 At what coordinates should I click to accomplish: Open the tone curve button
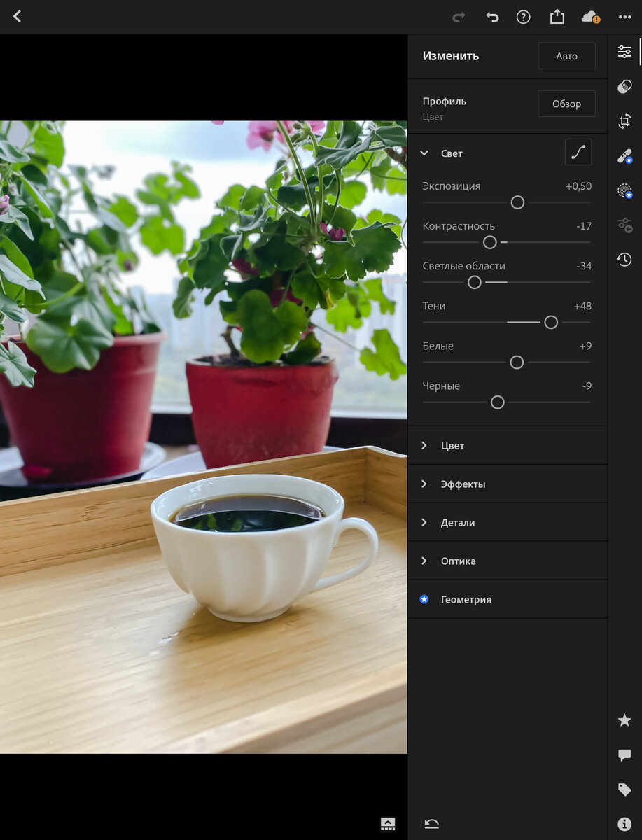pos(578,152)
